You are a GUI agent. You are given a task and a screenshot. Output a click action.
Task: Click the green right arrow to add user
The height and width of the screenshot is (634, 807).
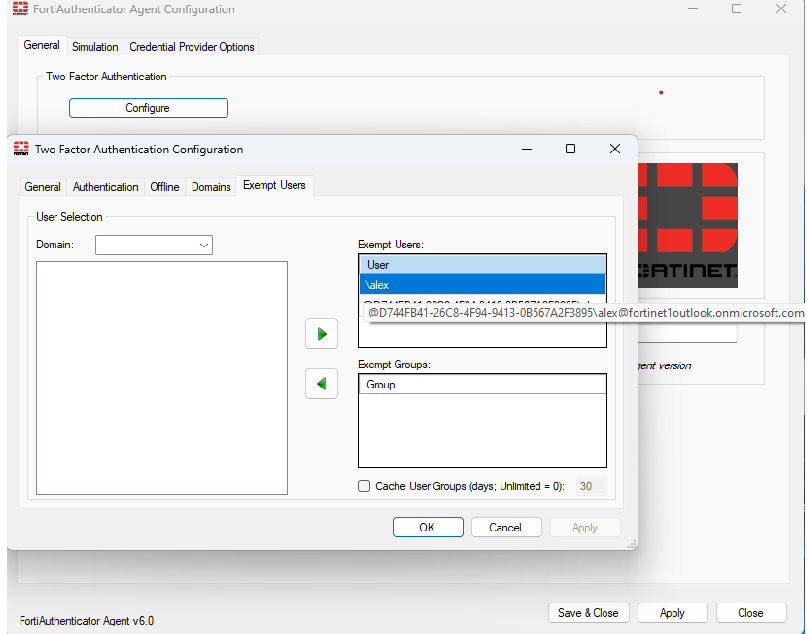coord(321,333)
